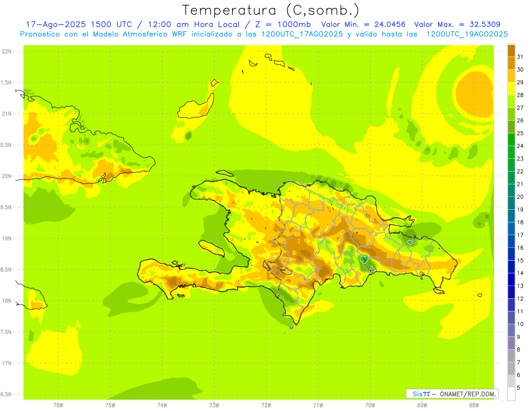Click the legend value 15
The image size is (532, 411).
coord(520,260)
